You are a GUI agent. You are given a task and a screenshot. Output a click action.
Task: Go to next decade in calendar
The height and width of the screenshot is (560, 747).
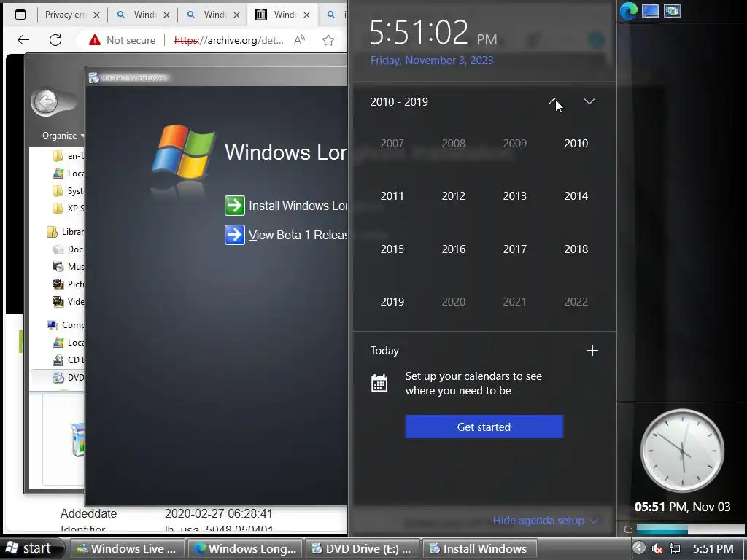click(x=589, y=101)
